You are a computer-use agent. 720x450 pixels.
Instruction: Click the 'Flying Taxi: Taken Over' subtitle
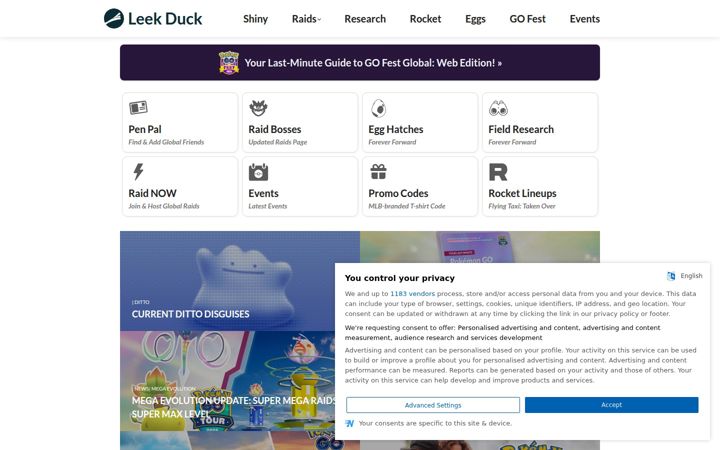click(522, 206)
